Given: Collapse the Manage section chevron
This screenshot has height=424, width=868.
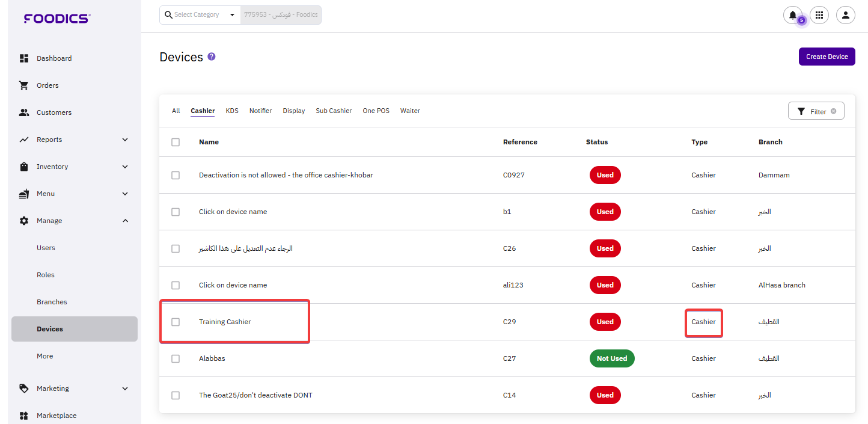Looking at the screenshot, I should click(125, 221).
